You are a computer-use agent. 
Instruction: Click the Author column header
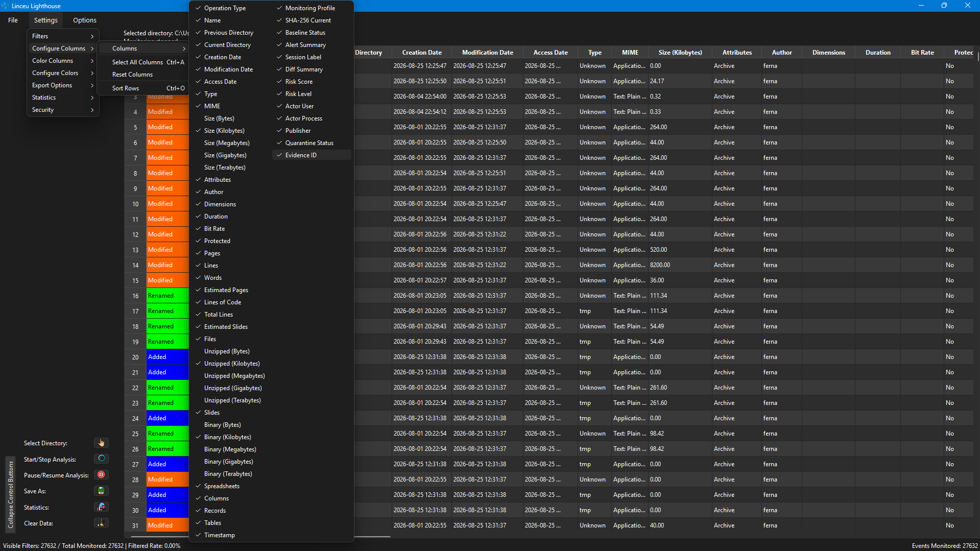781,52
